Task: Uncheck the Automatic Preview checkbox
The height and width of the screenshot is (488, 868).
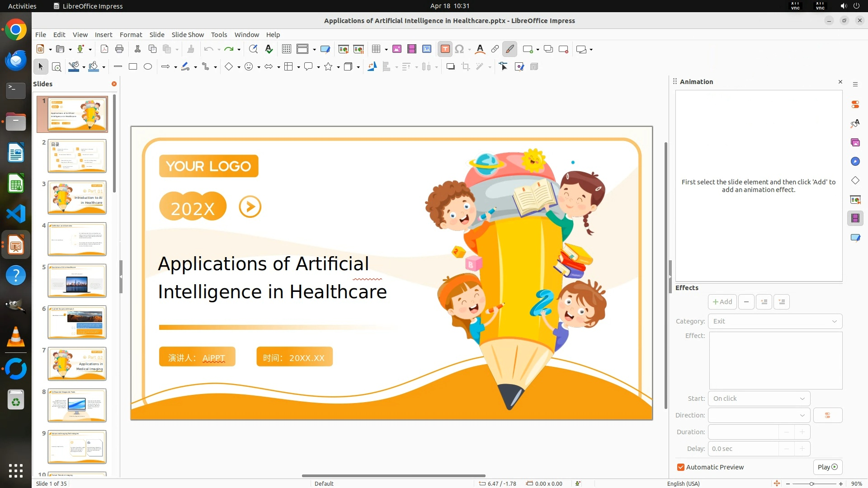Action: tap(681, 467)
